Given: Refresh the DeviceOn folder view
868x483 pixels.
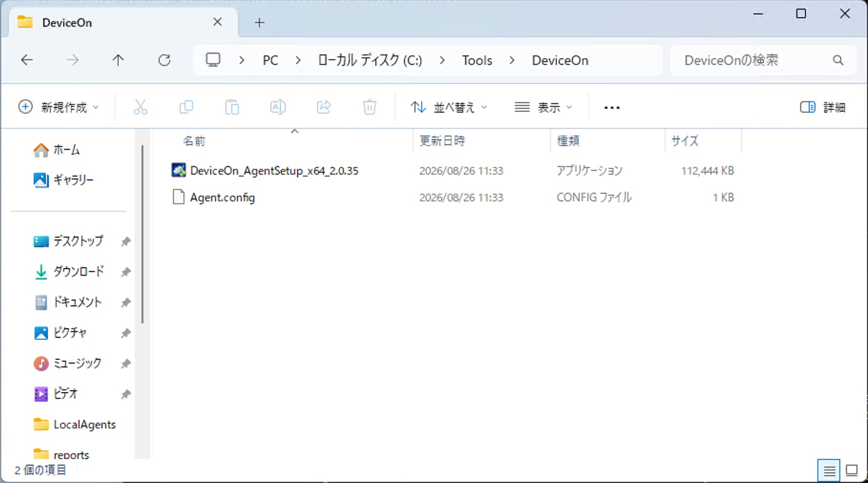Looking at the screenshot, I should tap(164, 60).
